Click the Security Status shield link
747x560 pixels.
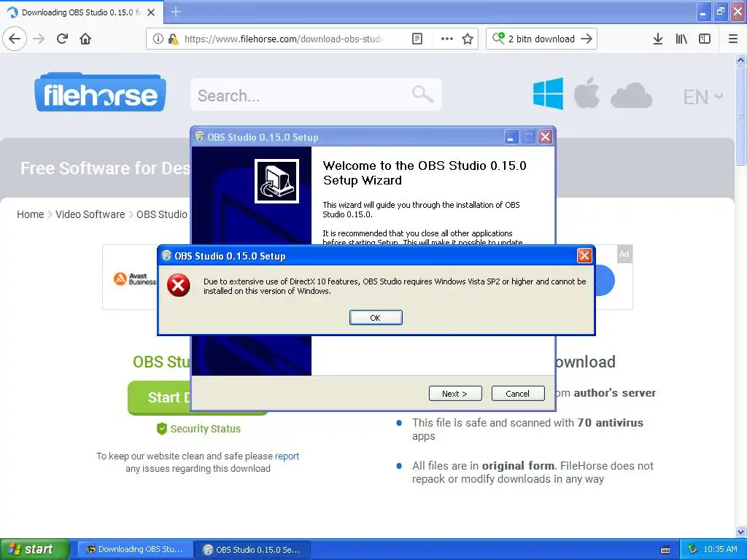[198, 429]
